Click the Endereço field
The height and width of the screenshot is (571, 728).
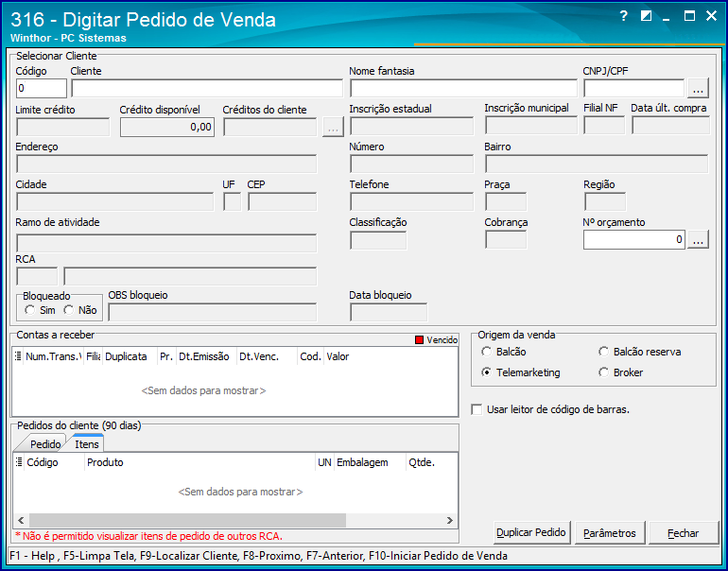point(166,164)
